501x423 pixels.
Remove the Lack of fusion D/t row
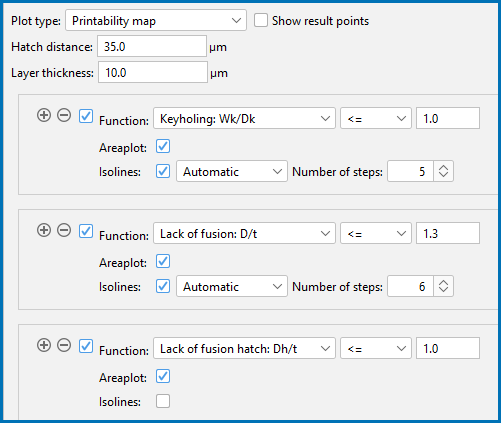[64, 230]
